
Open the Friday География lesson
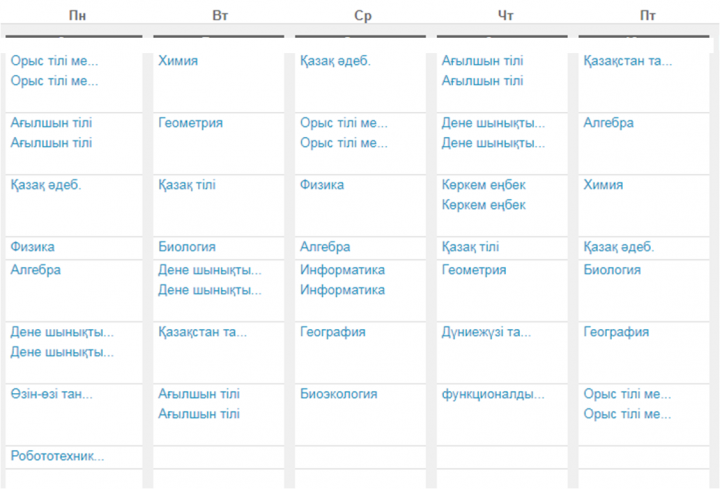click(616, 332)
